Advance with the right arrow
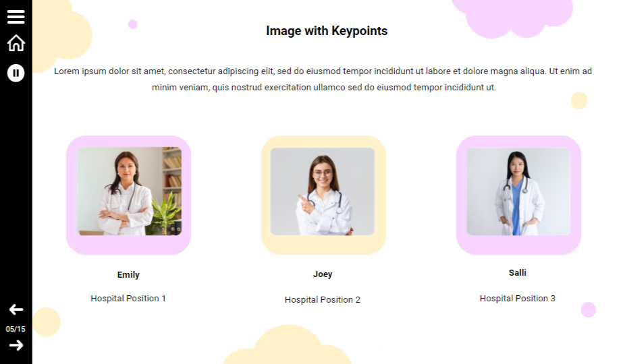This screenshot has width=621, height=364. 16,345
